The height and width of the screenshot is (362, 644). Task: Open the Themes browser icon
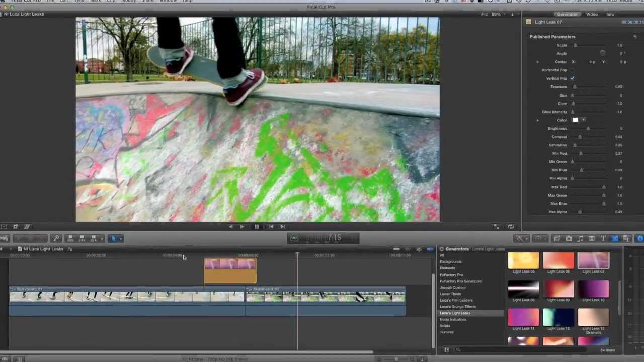[x=626, y=239]
